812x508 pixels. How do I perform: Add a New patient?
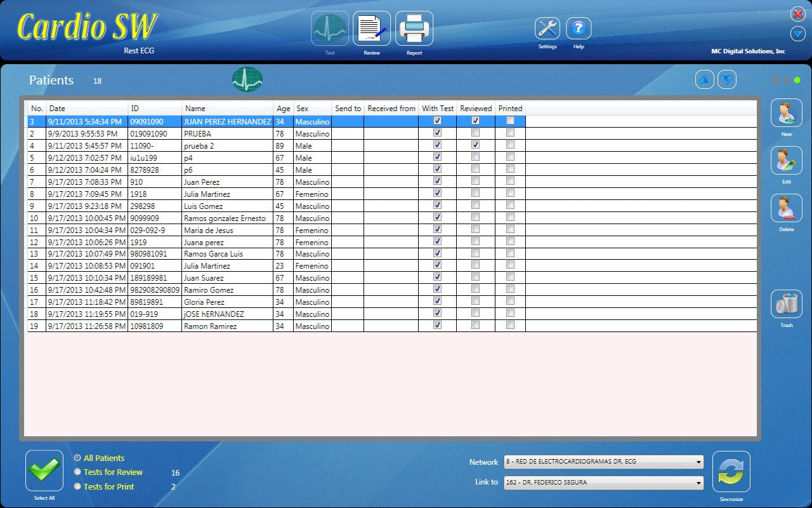[x=786, y=114]
